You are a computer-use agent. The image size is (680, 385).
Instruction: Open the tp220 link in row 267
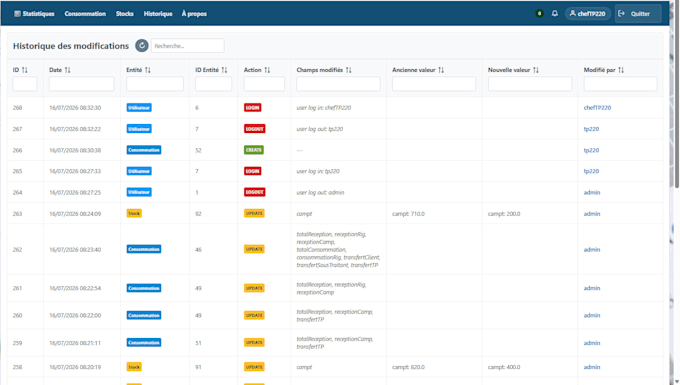pos(591,129)
